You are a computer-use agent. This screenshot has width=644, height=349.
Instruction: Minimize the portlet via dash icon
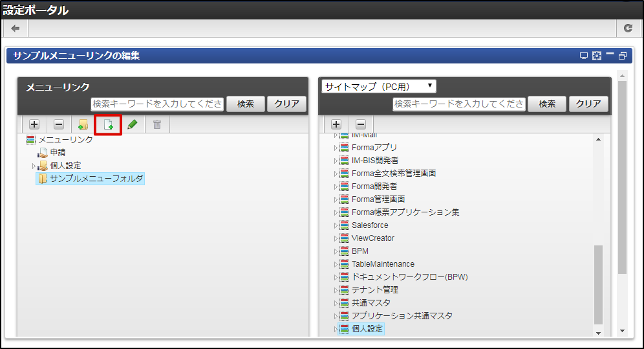pos(610,54)
